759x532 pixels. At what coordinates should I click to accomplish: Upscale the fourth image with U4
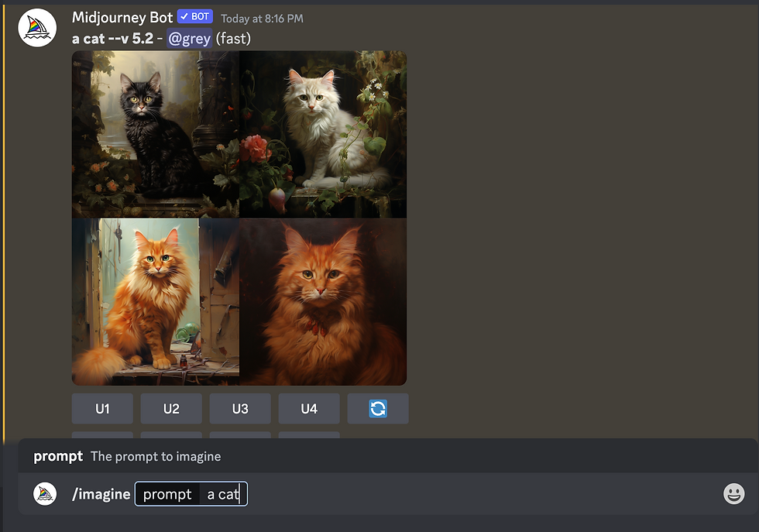(309, 409)
